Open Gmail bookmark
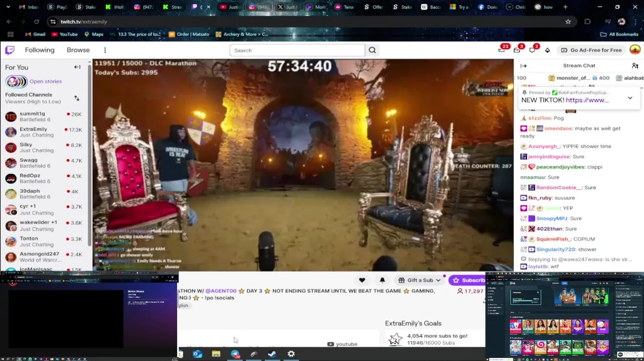644x361 pixels. [x=35, y=34]
